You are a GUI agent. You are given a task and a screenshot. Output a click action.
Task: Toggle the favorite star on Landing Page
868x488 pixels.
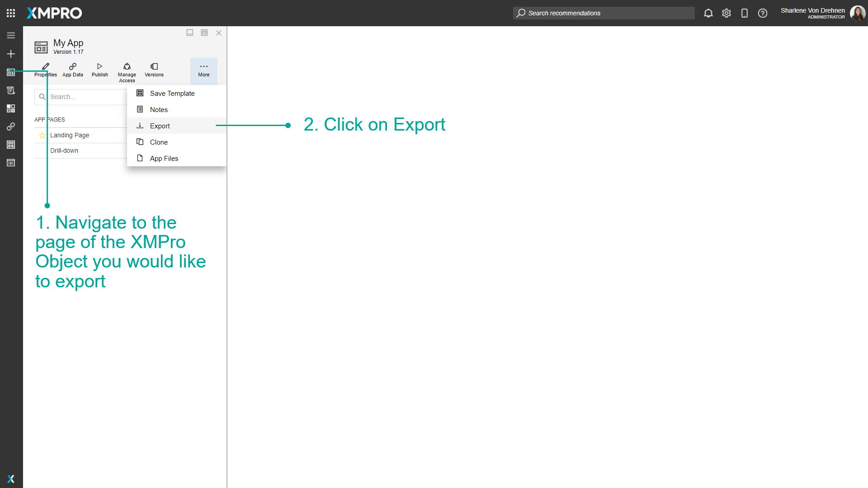pos(42,135)
